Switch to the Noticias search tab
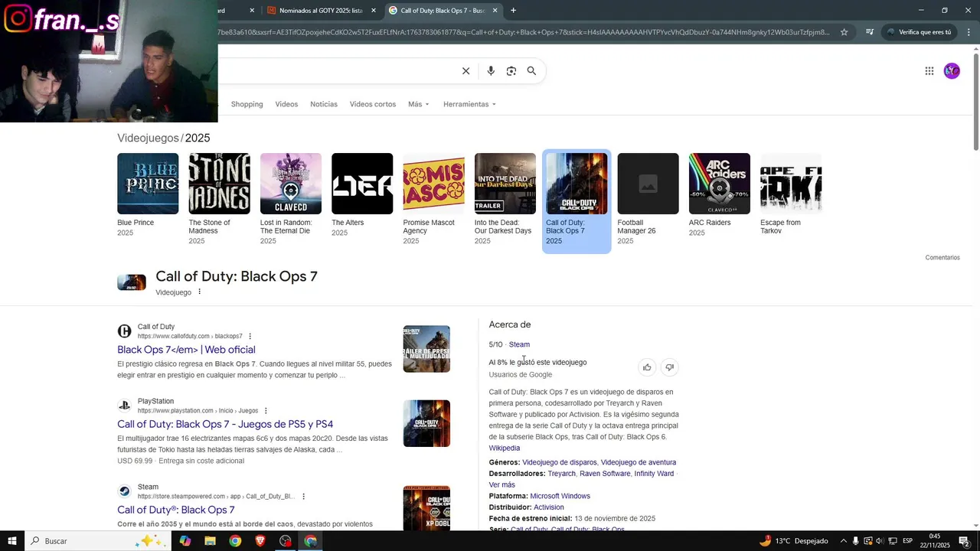Image resolution: width=980 pixels, height=551 pixels. pos(324,104)
